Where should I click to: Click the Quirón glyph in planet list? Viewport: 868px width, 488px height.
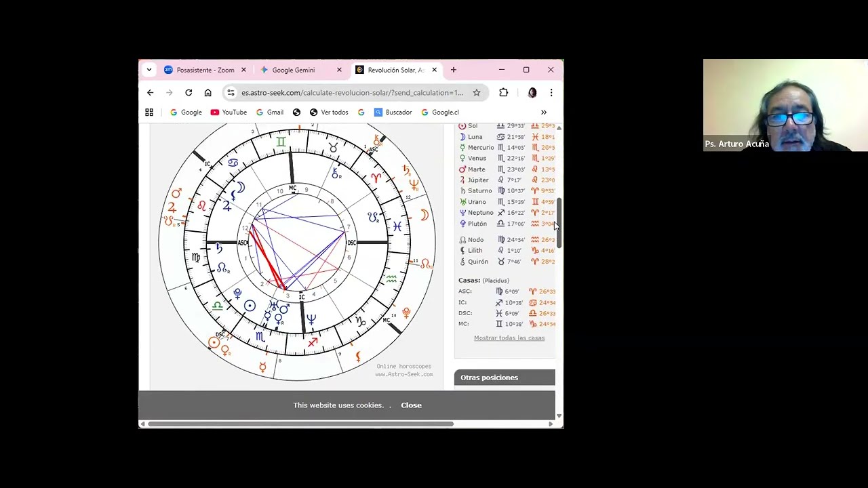(x=462, y=262)
